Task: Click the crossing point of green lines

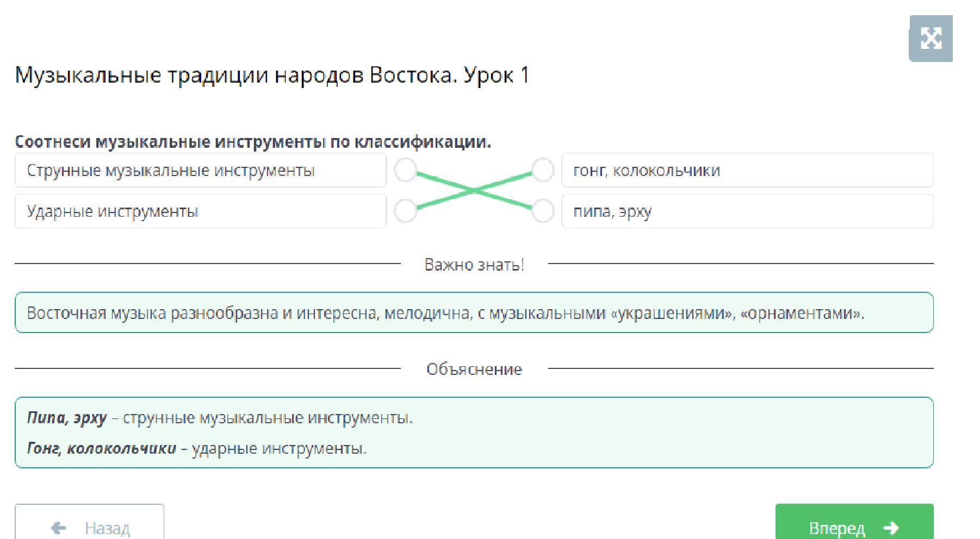Action: coord(474,190)
